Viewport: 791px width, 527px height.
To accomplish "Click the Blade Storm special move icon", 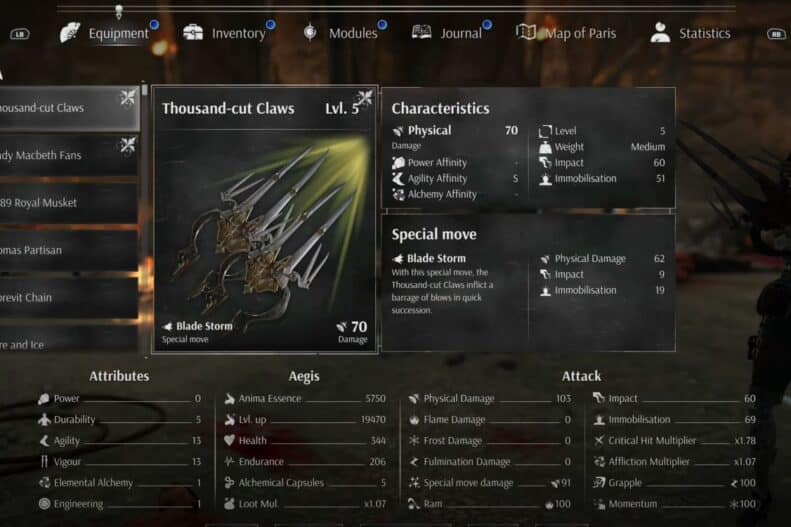I will pos(398,259).
